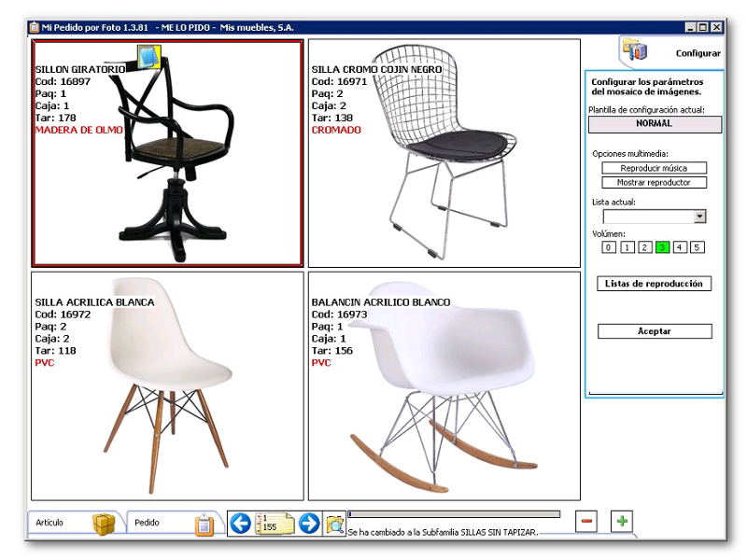Click the Cod: 16897 text
Viewport: 747px width, 560px height.
pyautogui.click(x=63, y=81)
